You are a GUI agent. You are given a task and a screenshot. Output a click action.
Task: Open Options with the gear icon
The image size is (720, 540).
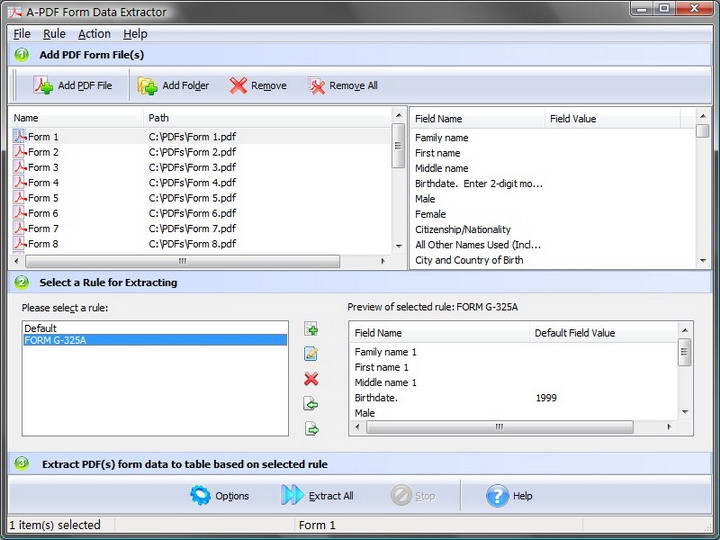(219, 496)
